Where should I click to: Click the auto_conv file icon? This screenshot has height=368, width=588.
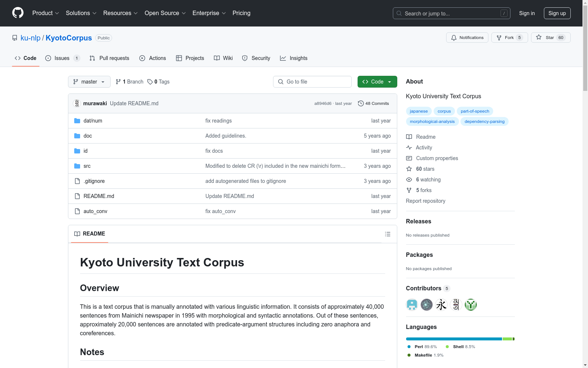coord(77,211)
